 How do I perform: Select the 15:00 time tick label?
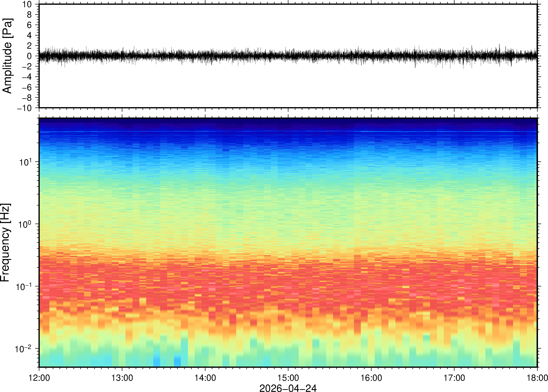pos(288,378)
